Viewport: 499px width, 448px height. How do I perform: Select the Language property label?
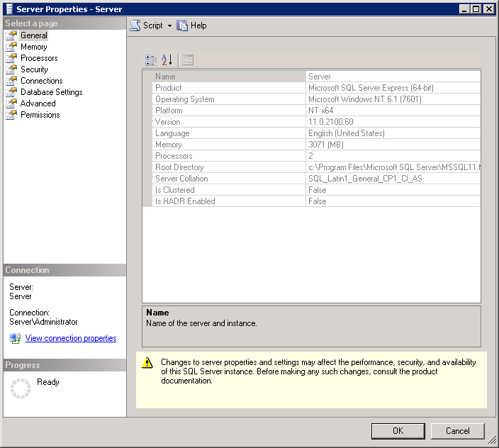(172, 133)
